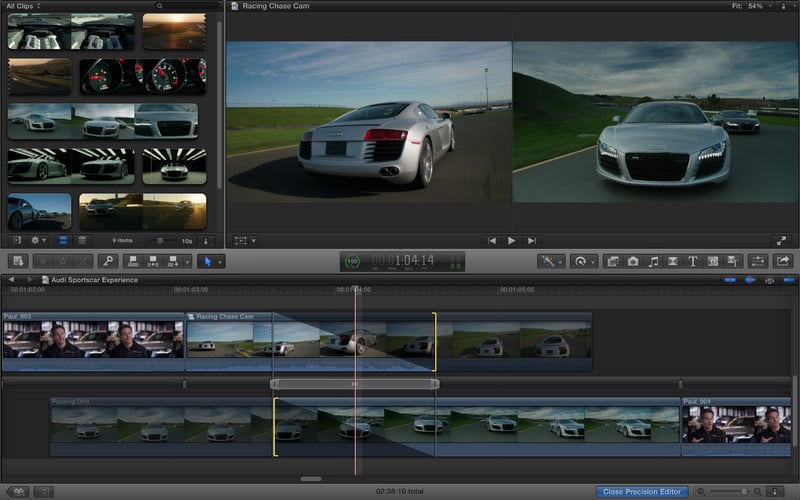Toggle viewer full screen playback

pyautogui.click(x=781, y=240)
